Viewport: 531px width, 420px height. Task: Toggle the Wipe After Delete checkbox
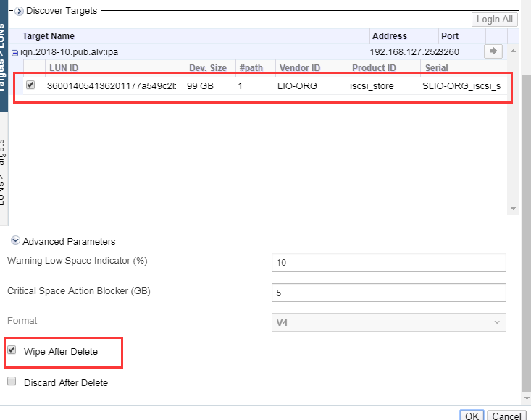point(12,350)
